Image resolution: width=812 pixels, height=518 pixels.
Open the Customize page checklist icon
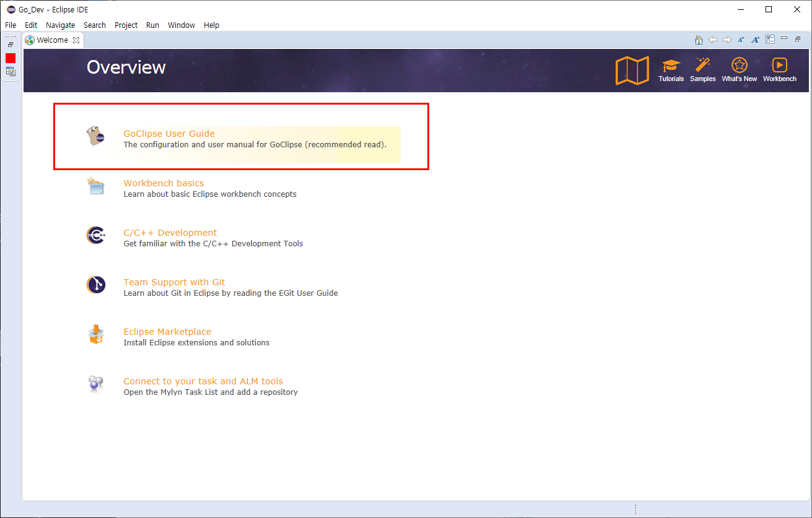[x=770, y=40]
